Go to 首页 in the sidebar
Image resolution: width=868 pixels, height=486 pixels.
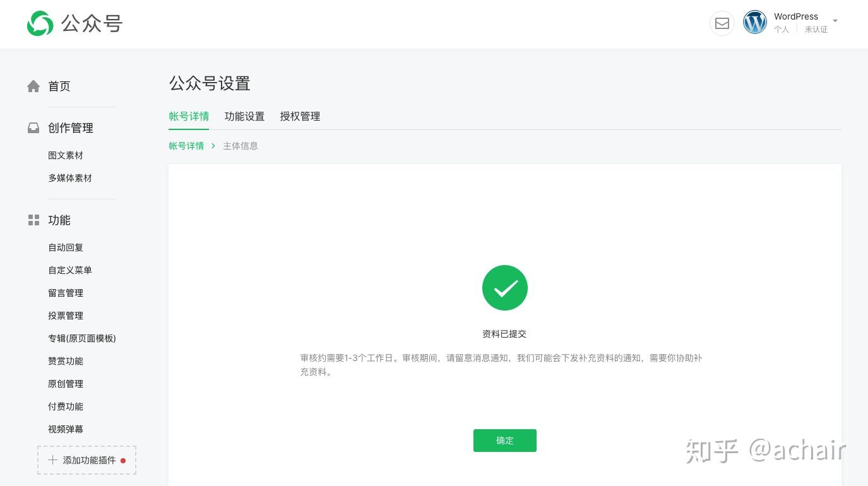pyautogui.click(x=59, y=86)
